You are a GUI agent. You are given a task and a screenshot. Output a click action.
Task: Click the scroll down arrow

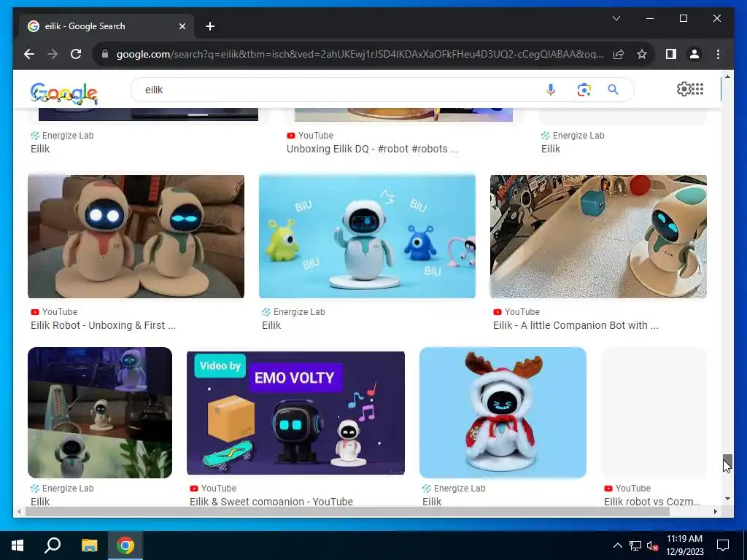point(727,499)
